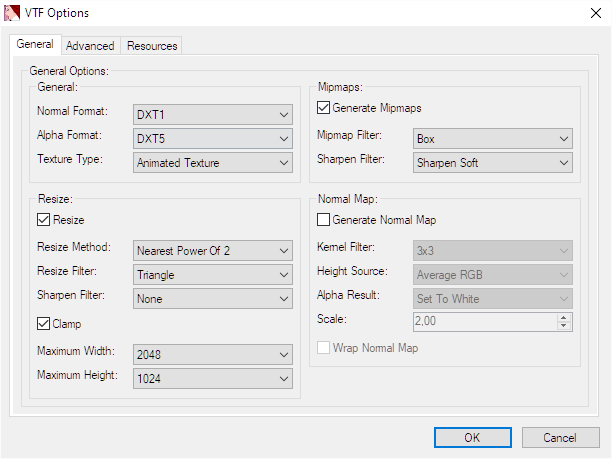
Task: Open the Resize Filter dropdown
Action: click(x=213, y=274)
